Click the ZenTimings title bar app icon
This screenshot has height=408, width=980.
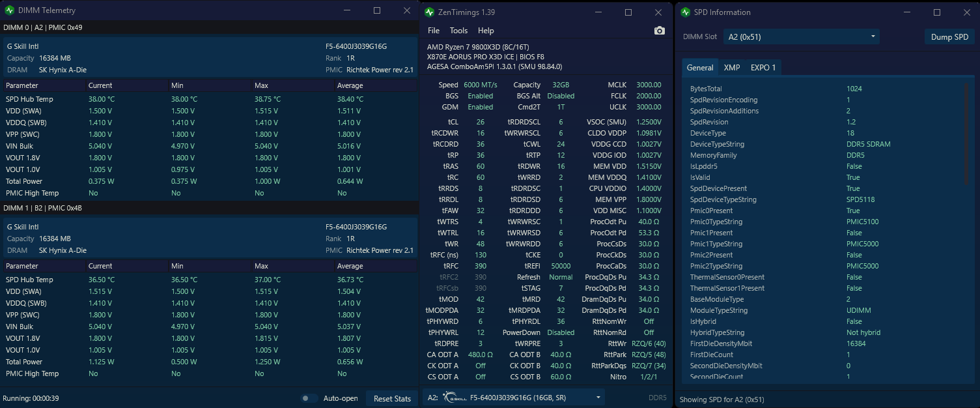pos(429,12)
